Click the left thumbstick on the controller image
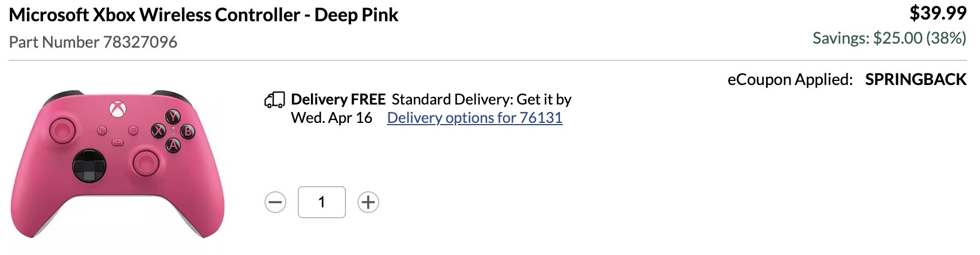This screenshot has width=980, height=255. point(61,130)
